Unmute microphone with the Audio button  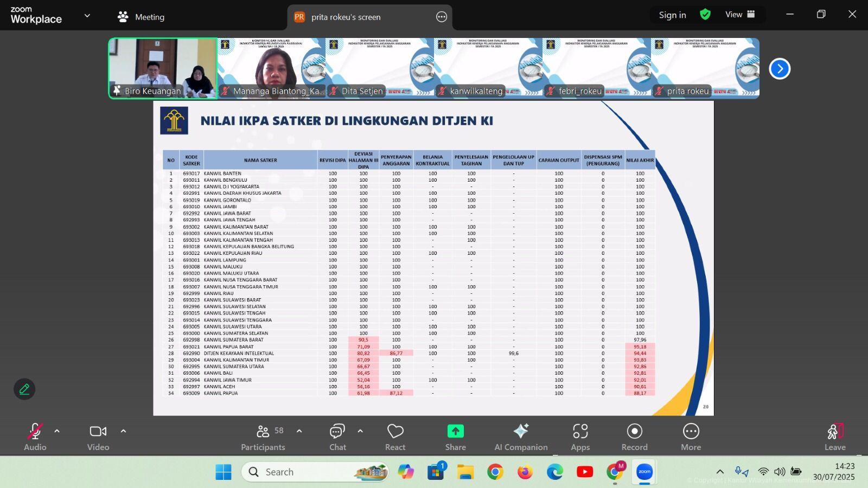point(35,436)
